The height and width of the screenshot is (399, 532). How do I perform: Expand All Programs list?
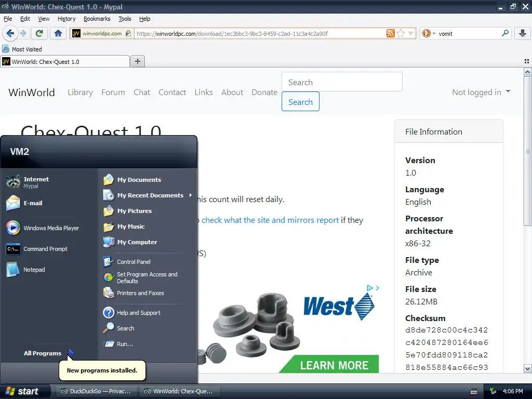click(x=49, y=353)
